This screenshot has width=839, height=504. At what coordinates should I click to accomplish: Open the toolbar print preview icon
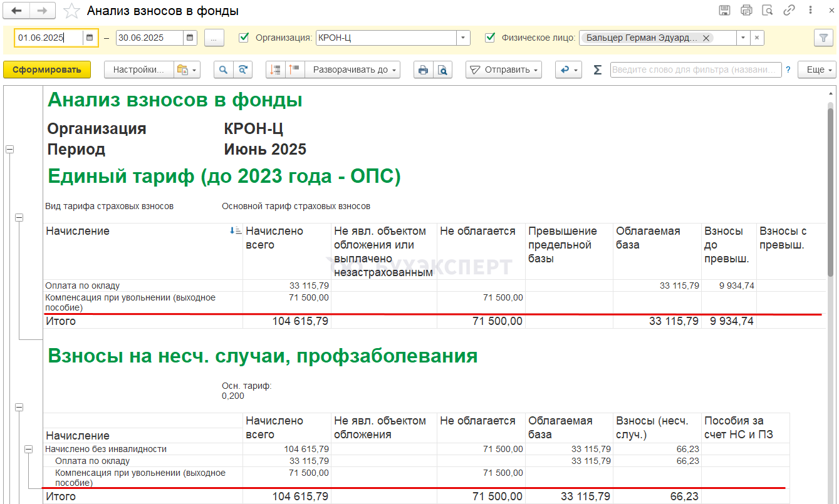pyautogui.click(x=442, y=69)
